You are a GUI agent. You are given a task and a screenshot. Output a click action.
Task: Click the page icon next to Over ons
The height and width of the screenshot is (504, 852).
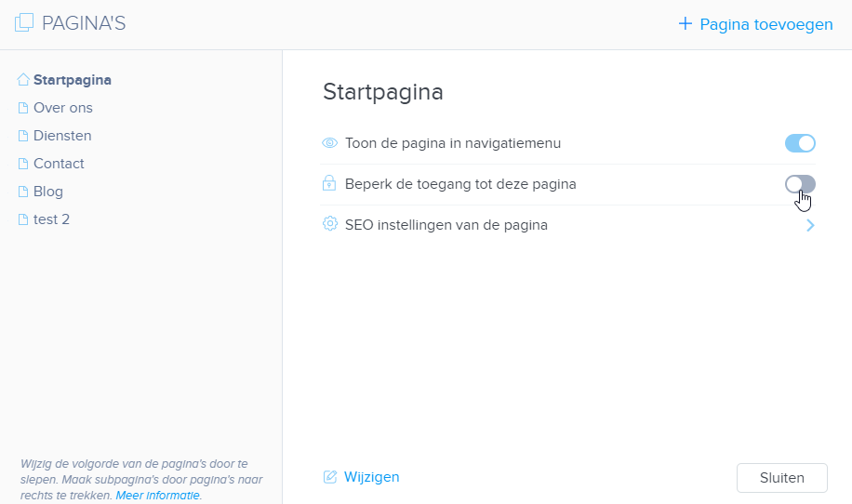tap(24, 108)
